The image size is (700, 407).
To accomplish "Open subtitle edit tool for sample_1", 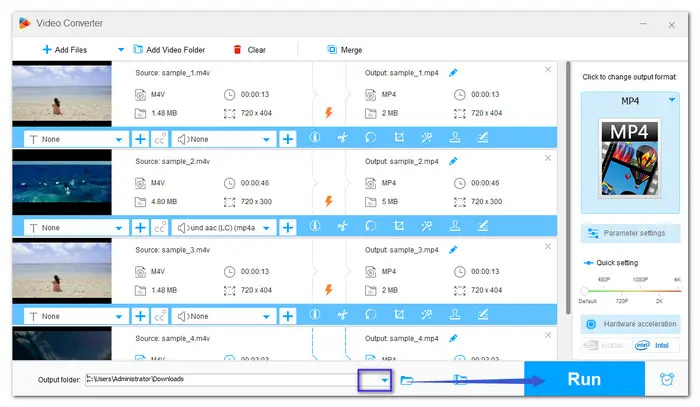I will coord(483,137).
